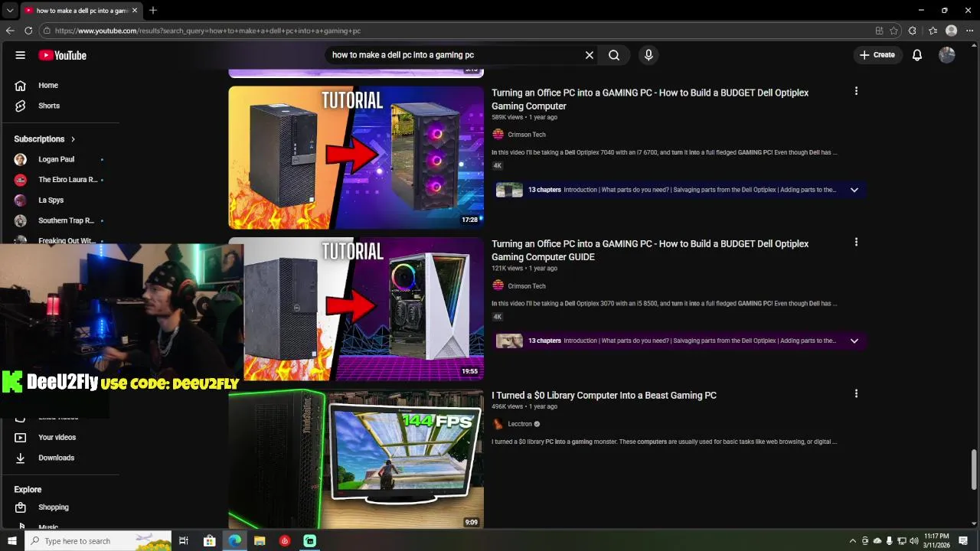Open the green taskbar app icon

tap(310, 541)
